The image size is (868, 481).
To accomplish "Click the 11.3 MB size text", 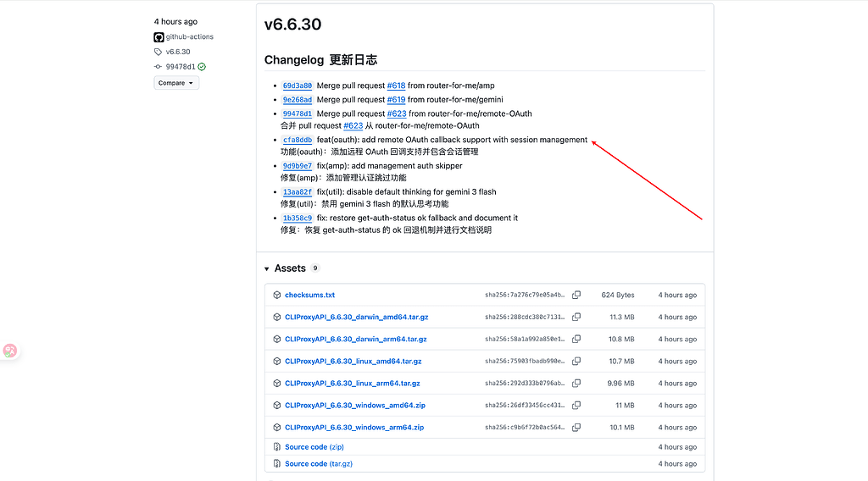I will coord(622,317).
